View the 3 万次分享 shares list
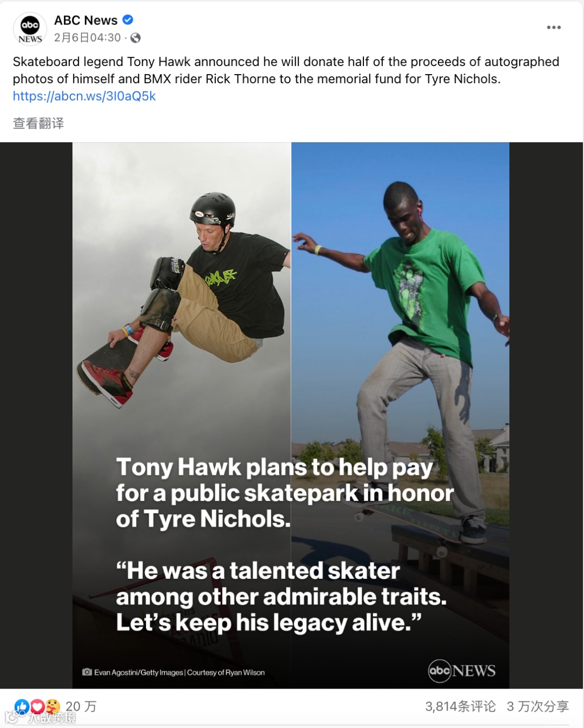This screenshot has width=584, height=728. 537,706
